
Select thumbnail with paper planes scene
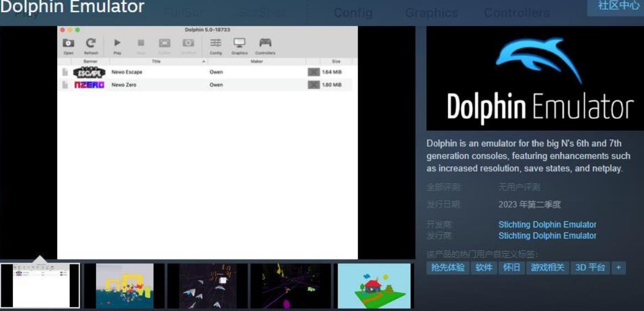(207, 286)
